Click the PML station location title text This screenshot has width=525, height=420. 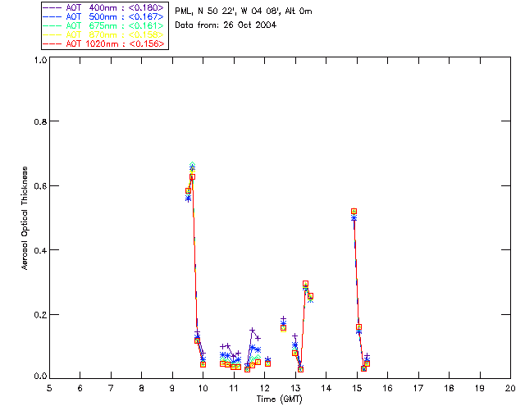[x=244, y=11]
